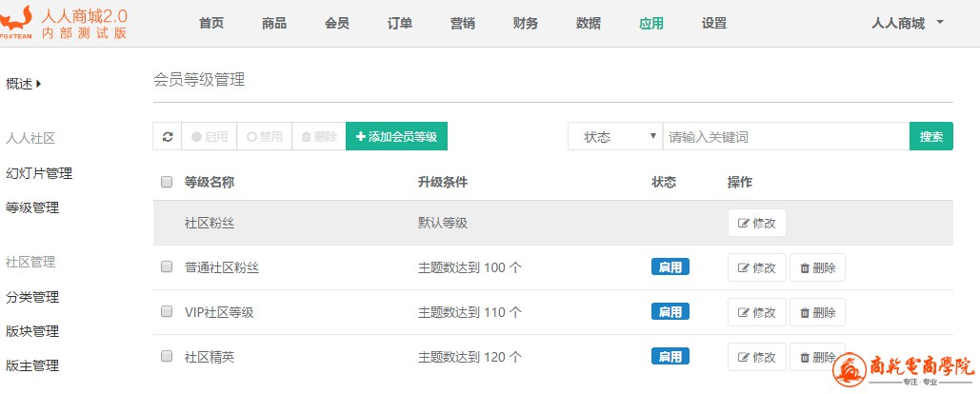This screenshot has height=394, width=980.
Task: Click 修改 edit button for 社区粉丝
Action: [757, 223]
